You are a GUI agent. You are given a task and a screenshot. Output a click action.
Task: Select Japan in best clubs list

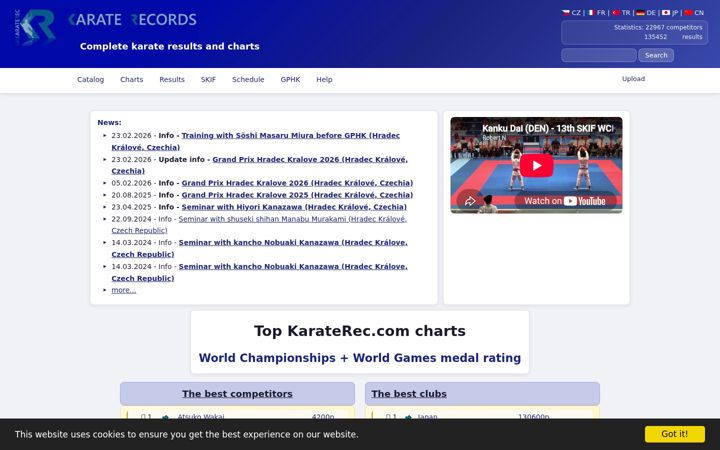click(427, 416)
